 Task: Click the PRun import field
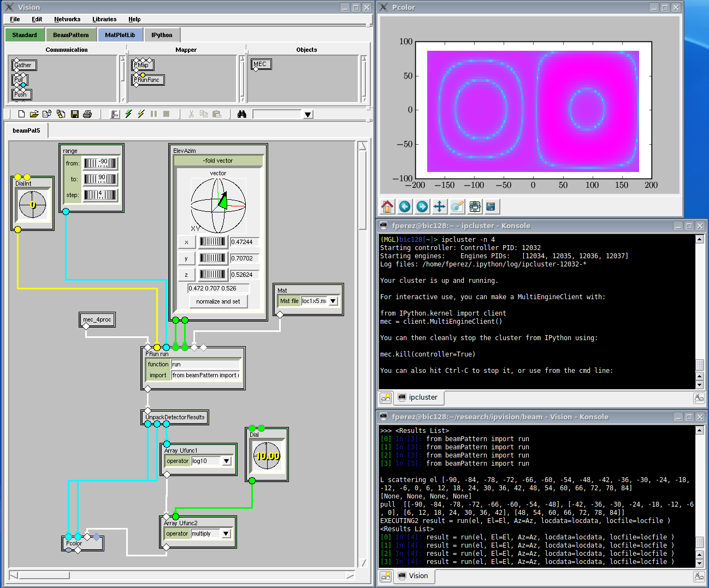pyautogui.click(x=205, y=375)
